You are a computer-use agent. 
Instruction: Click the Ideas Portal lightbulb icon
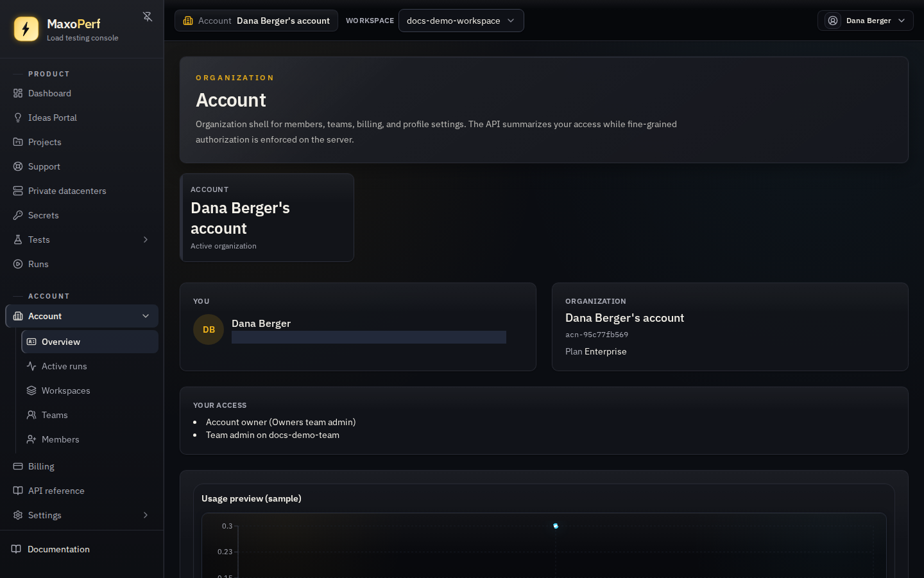click(x=18, y=118)
